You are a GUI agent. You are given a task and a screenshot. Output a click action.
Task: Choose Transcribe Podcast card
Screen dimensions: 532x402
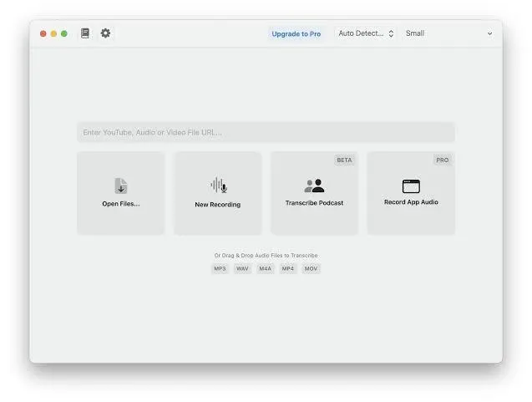[315, 193]
